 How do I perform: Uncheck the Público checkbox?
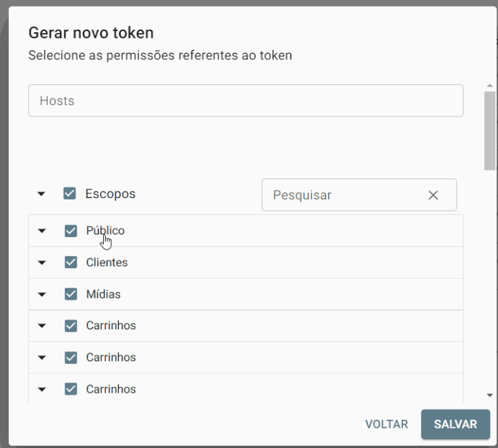click(71, 231)
